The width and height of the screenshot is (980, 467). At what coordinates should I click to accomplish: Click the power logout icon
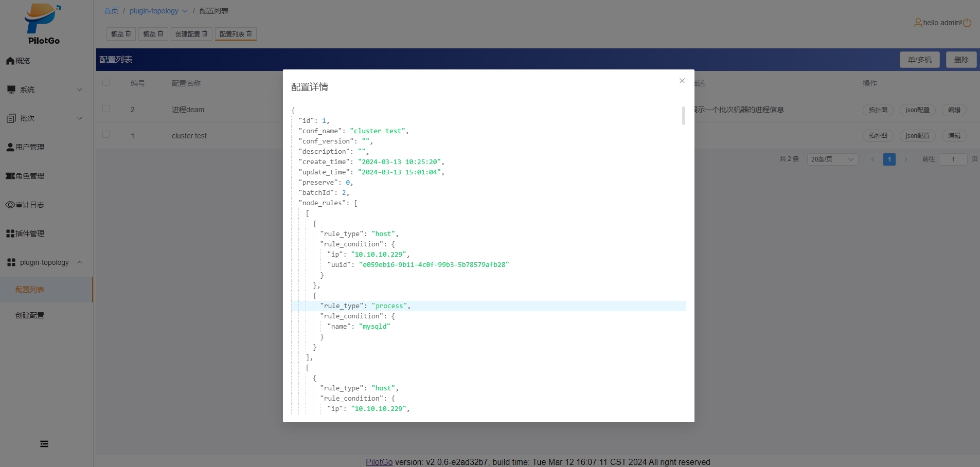click(x=967, y=23)
